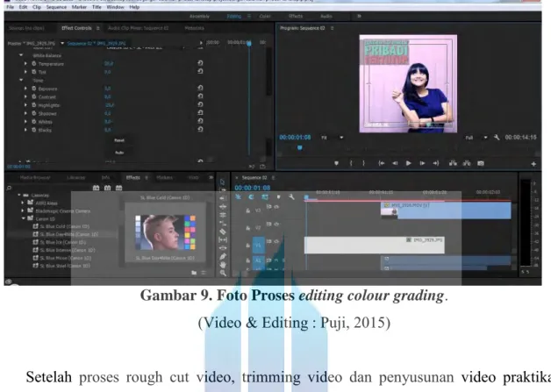
Task: Reset the Temperature parameter
Action: click(200, 63)
